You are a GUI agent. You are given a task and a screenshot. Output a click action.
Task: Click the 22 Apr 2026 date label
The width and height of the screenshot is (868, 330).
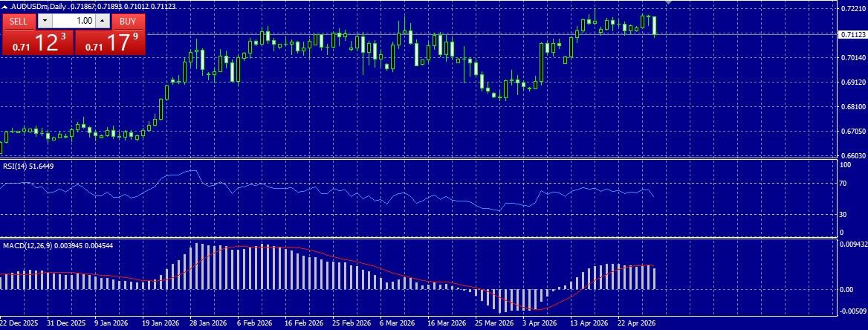pos(636,323)
